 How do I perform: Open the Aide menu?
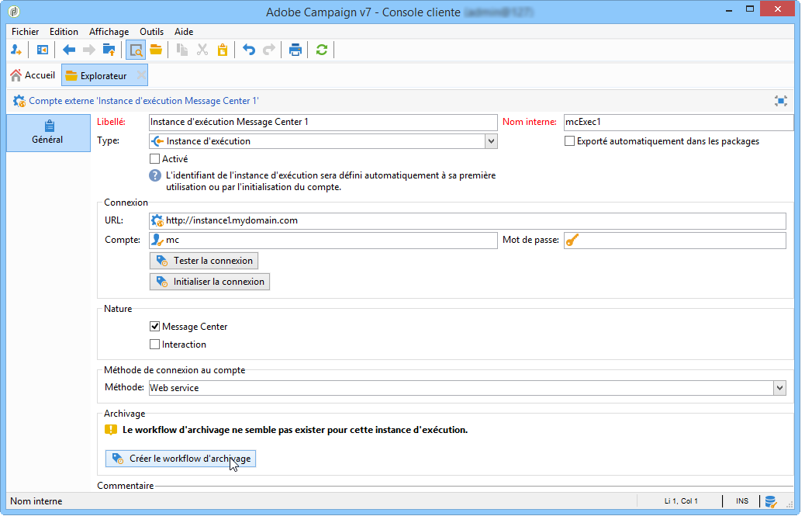(x=183, y=32)
